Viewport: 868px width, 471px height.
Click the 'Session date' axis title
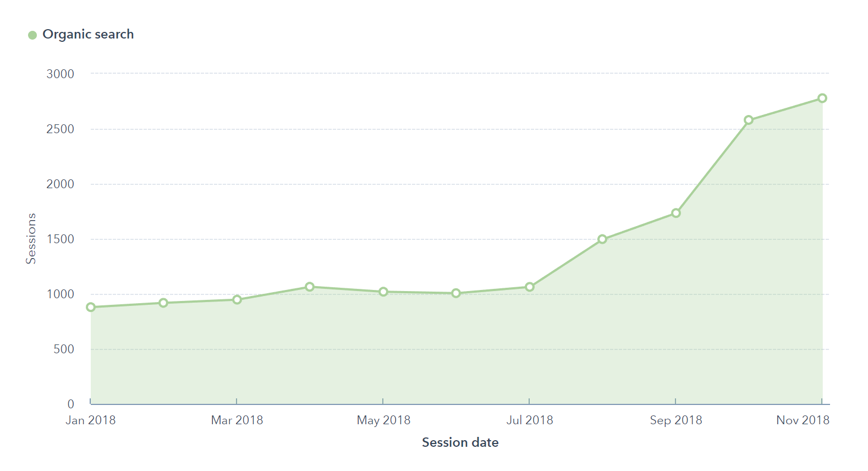coord(460,442)
